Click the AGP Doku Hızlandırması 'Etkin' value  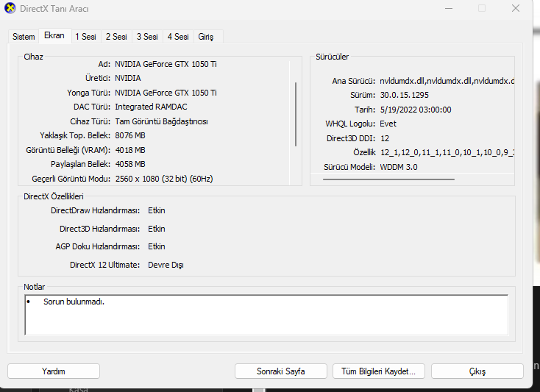[157, 246]
